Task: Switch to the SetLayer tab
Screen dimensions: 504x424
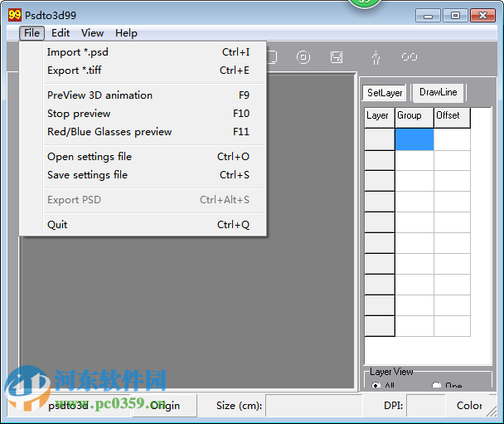Action: point(385,93)
